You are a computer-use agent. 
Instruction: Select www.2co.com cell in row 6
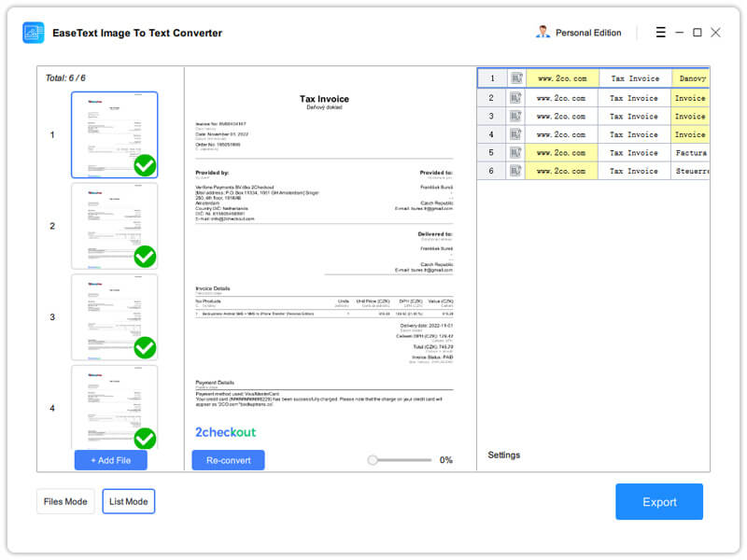pos(561,171)
